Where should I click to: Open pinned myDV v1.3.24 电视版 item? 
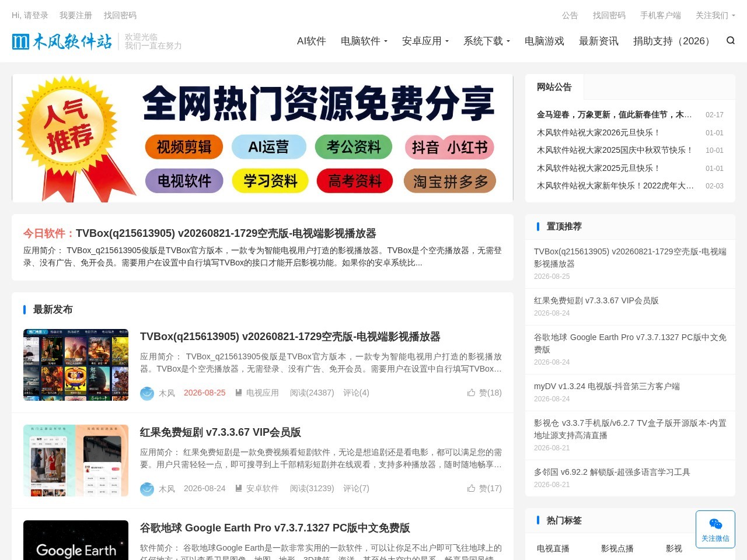coord(607,386)
